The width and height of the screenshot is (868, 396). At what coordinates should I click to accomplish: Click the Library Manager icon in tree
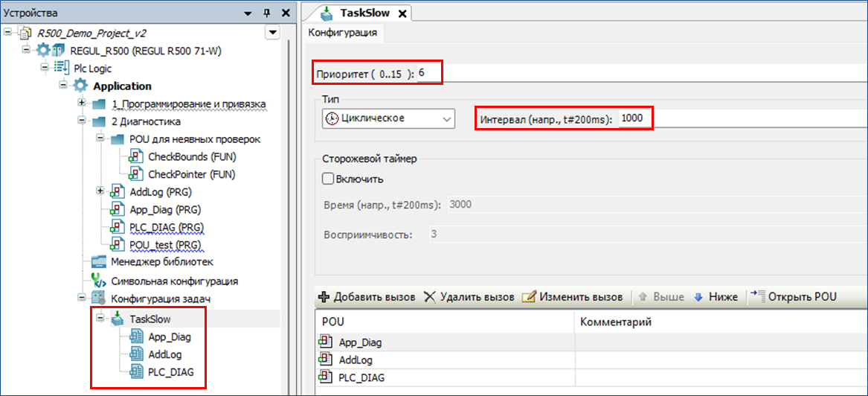pyautogui.click(x=99, y=262)
